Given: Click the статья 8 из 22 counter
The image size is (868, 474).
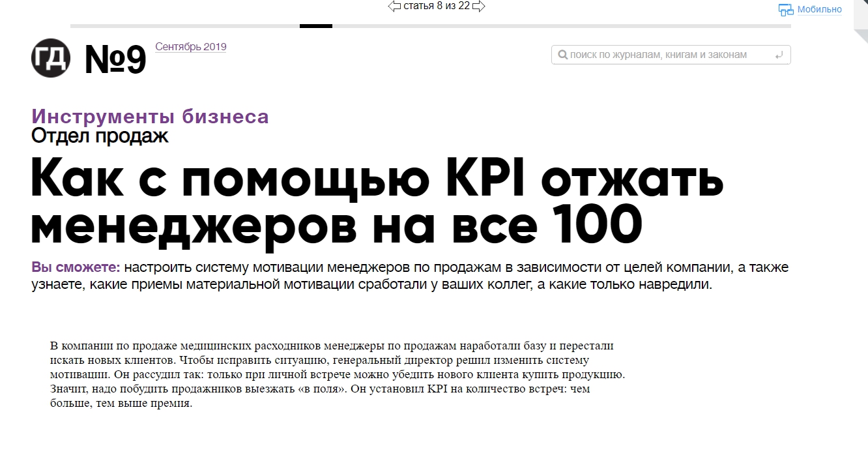Looking at the screenshot, I should point(437,7).
